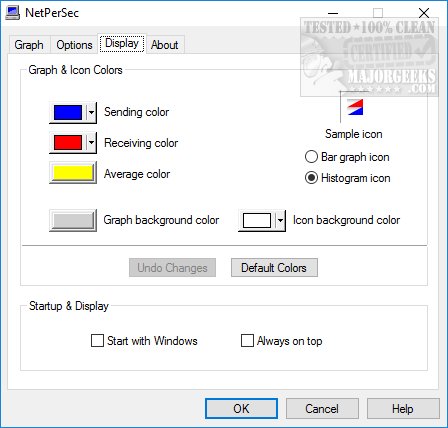This screenshot has height=428, width=448.
Task: Expand the Sending color dropdown arrow
Action: (91, 113)
